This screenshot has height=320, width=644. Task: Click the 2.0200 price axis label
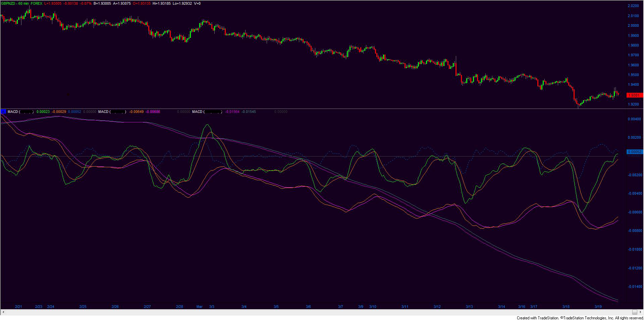coord(633,6)
